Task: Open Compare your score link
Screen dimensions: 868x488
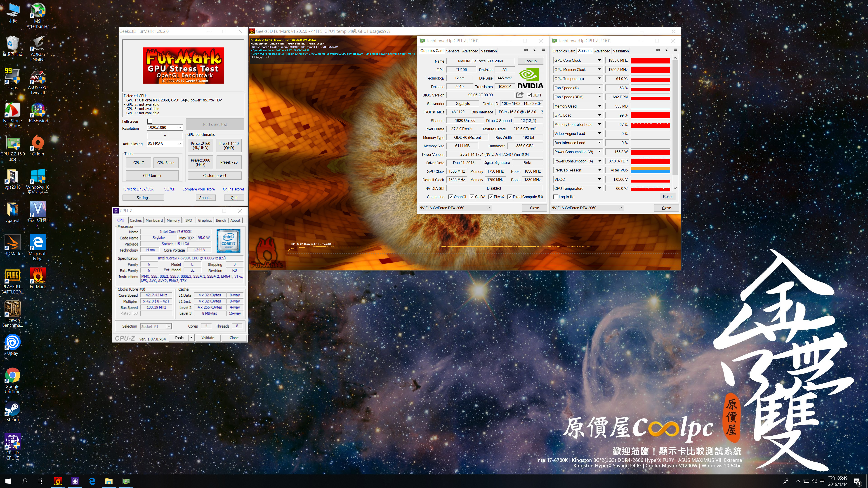Action: (x=198, y=189)
